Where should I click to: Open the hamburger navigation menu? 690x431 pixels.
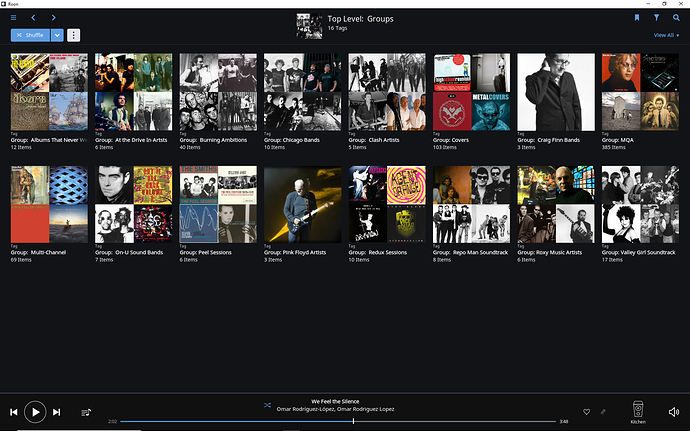click(x=14, y=18)
